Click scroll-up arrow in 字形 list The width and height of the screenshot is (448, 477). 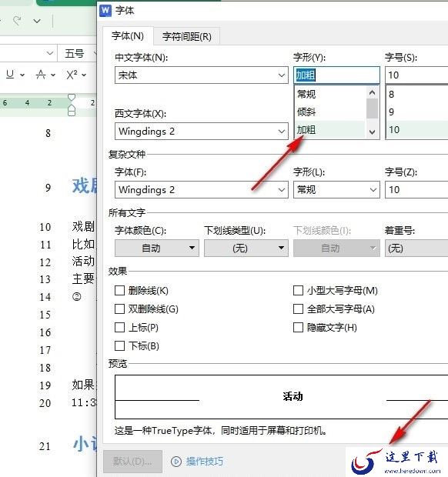[372, 92]
